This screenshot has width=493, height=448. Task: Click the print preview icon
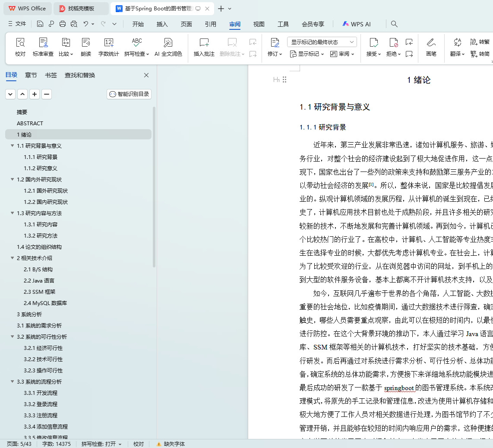pyautogui.click(x=74, y=24)
